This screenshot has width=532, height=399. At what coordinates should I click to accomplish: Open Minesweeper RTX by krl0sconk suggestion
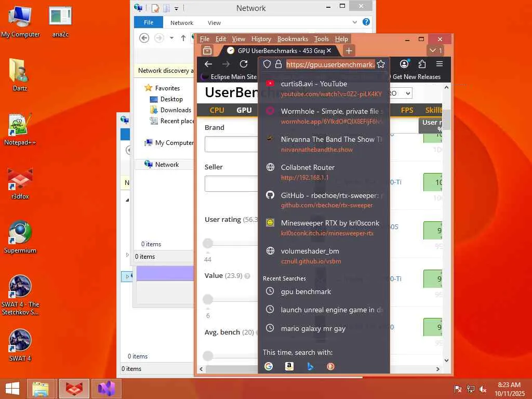324,228
